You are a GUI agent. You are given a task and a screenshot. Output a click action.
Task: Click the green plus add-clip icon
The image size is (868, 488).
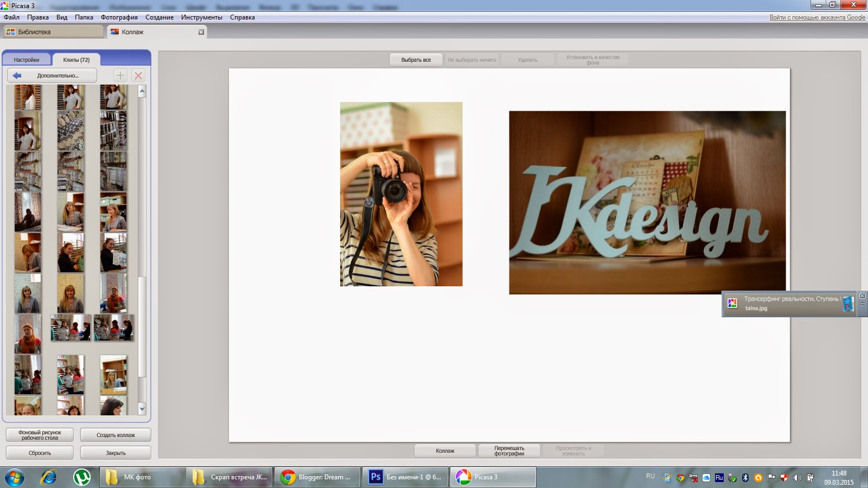(120, 75)
